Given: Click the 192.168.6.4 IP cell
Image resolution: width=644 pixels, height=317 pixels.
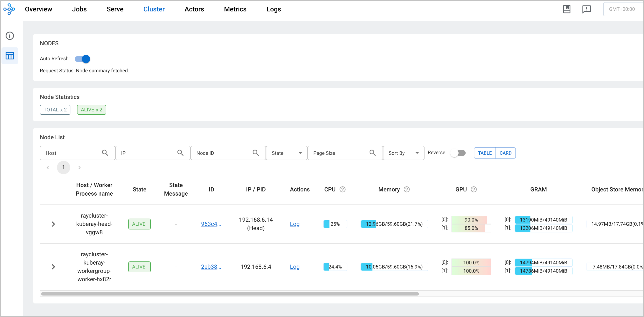Looking at the screenshot, I should click(256, 267).
